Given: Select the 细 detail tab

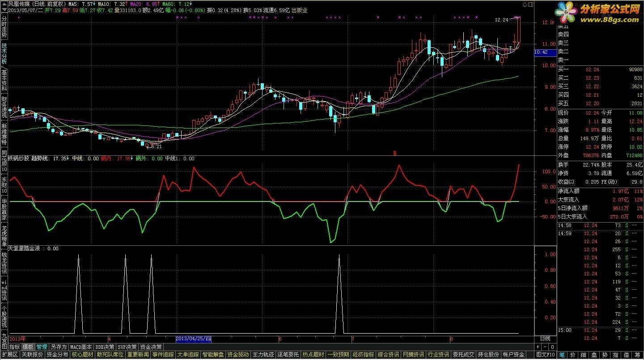Looking at the screenshot, I should (x=584, y=354).
